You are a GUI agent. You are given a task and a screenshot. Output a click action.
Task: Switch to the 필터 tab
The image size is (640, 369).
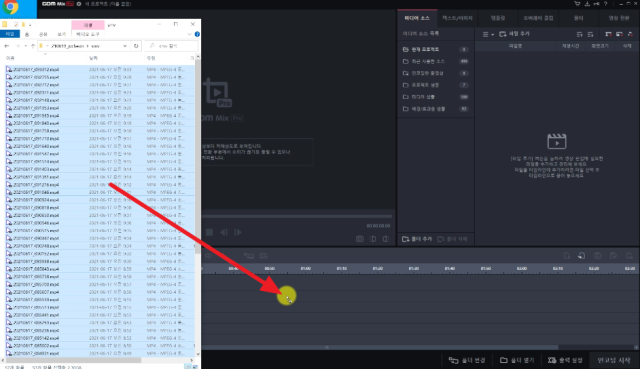(x=578, y=18)
